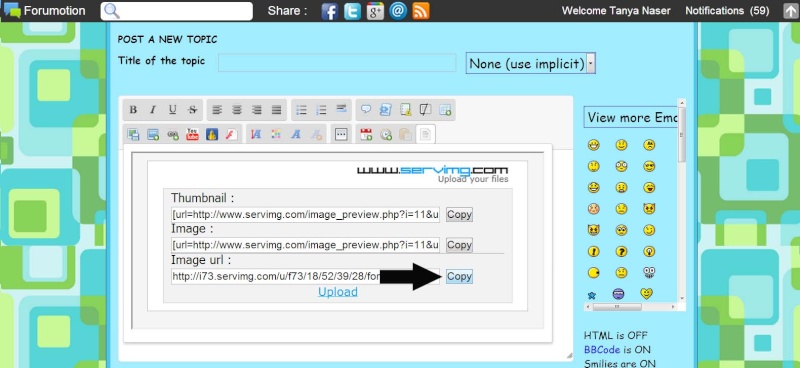The image size is (800, 368).
Task: Focus the Title of the topic field
Action: coord(337,63)
